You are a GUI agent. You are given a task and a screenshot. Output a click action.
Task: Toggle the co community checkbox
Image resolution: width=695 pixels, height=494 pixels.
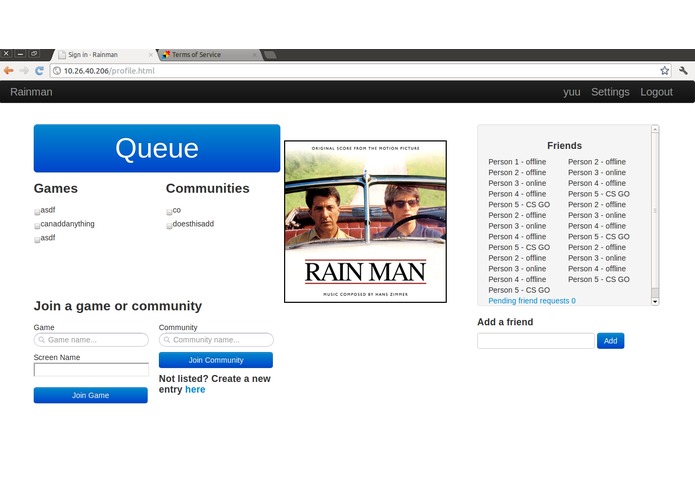point(169,212)
